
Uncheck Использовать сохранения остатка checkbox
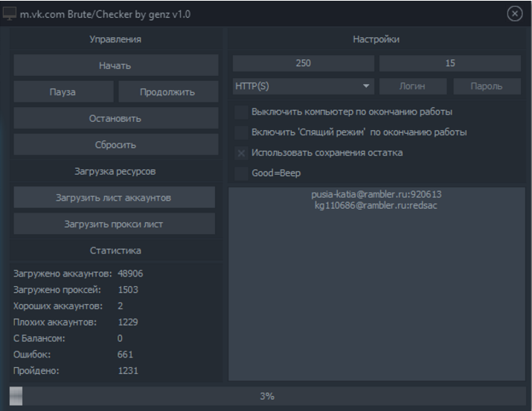pos(241,153)
